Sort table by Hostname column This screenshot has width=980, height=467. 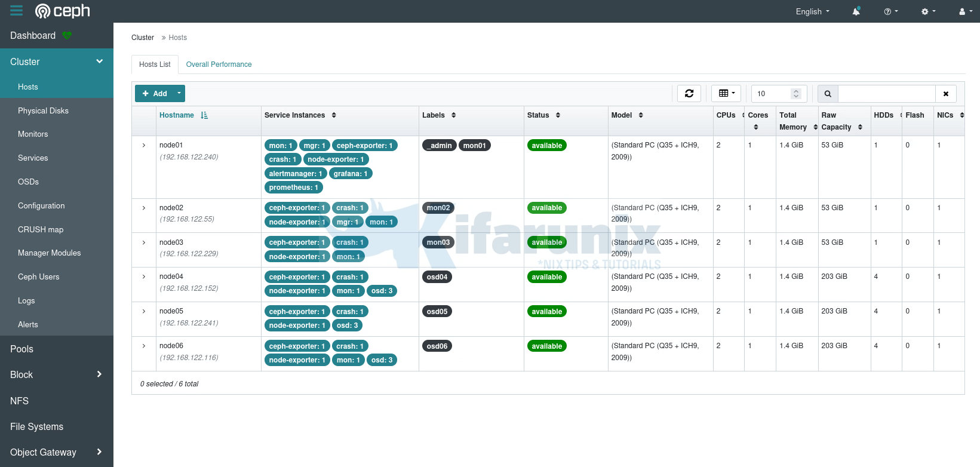click(177, 115)
